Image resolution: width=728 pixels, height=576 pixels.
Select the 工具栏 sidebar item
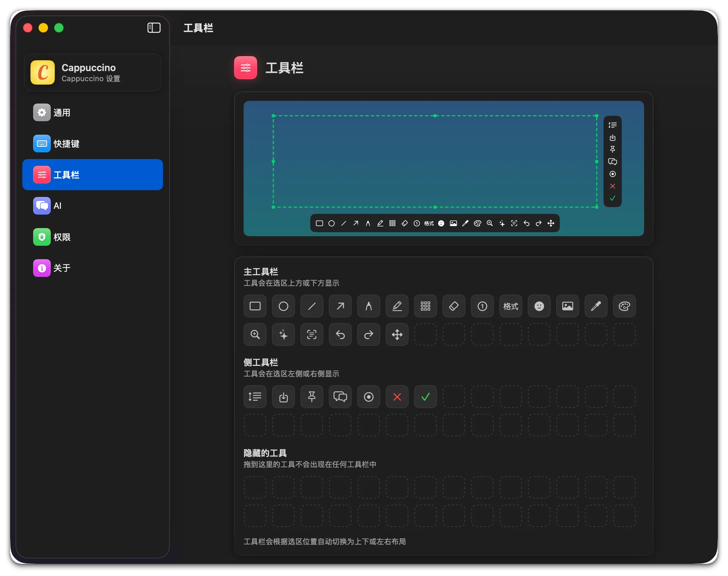[93, 175]
